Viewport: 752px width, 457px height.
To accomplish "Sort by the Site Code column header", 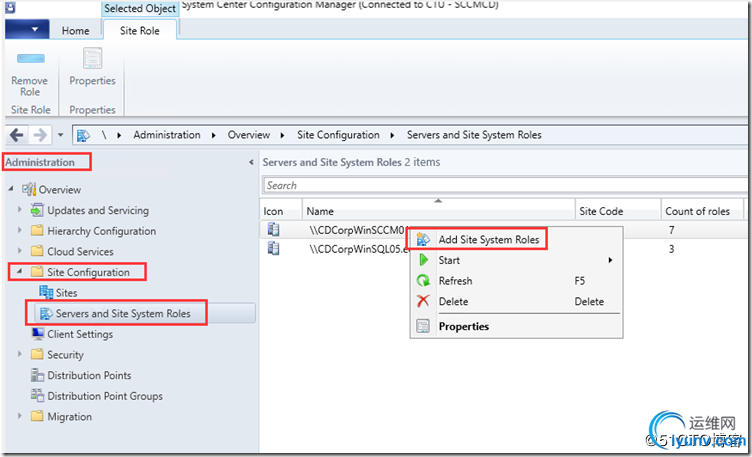I will click(618, 211).
